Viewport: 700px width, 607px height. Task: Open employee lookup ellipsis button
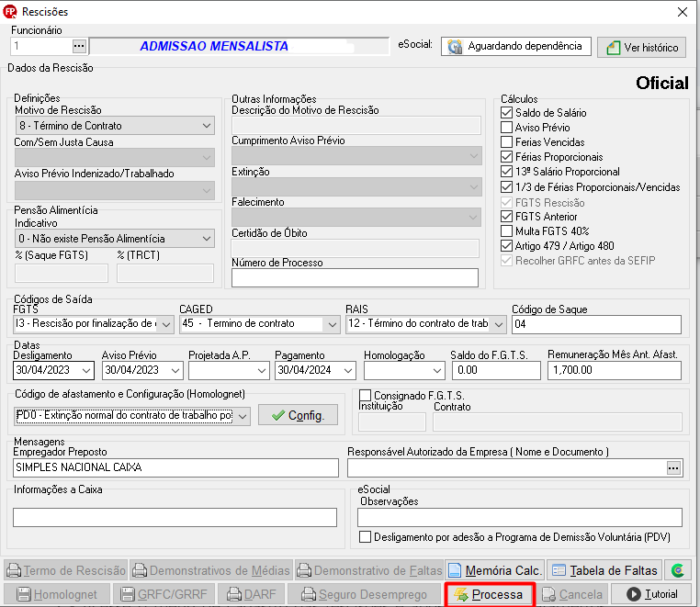coord(79,46)
